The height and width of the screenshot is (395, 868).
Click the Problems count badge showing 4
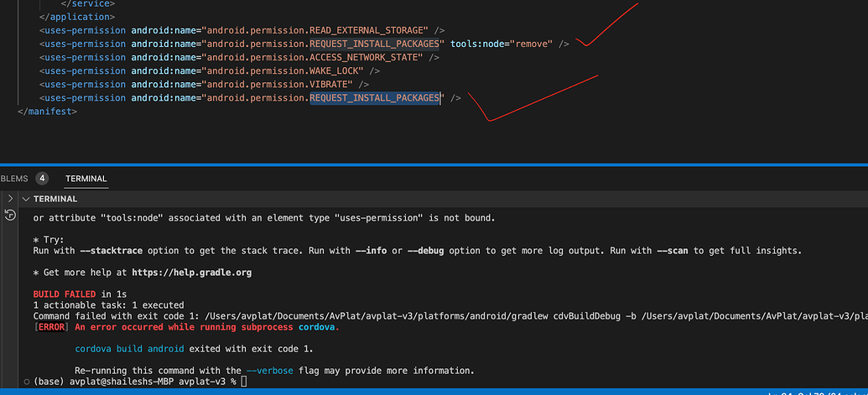[x=42, y=179]
